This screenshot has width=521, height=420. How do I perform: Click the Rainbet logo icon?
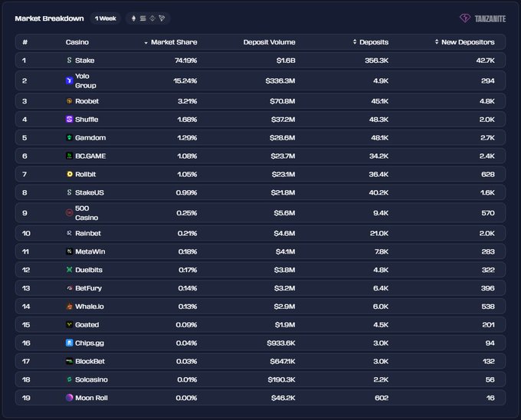(69, 233)
